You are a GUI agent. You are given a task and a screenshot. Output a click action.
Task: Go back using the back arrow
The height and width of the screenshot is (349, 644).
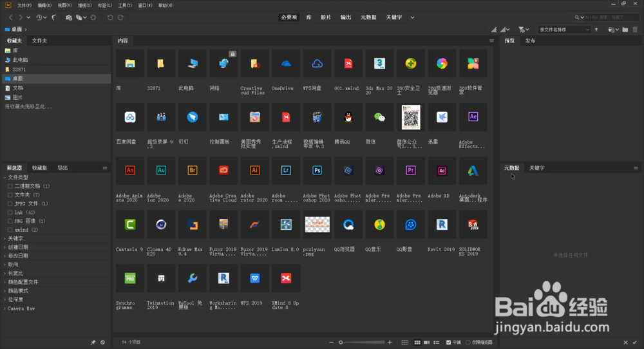11,17
